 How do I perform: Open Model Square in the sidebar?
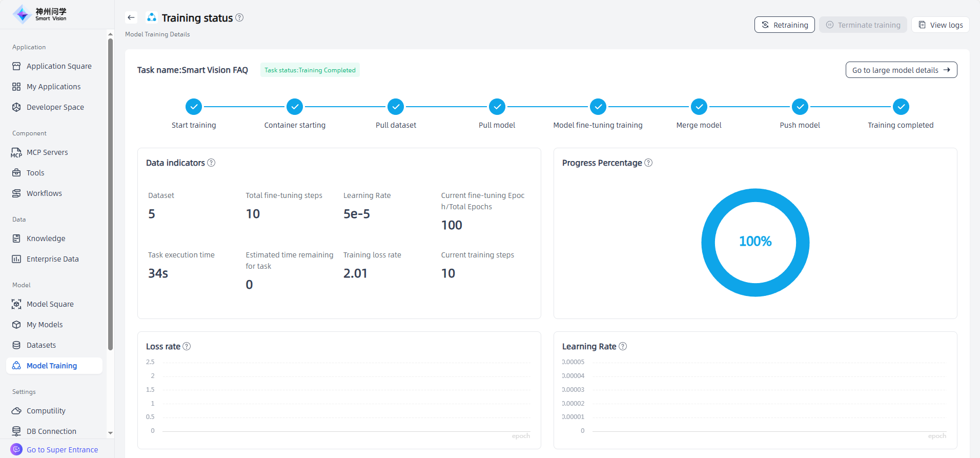pos(50,304)
